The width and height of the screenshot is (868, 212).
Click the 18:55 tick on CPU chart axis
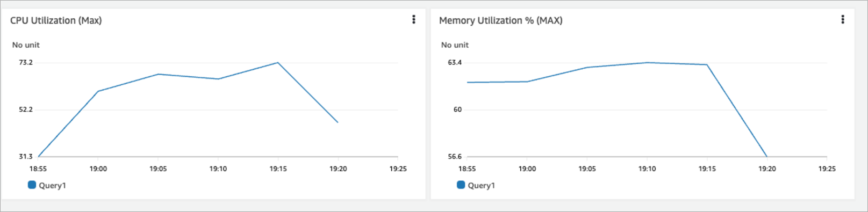point(38,169)
